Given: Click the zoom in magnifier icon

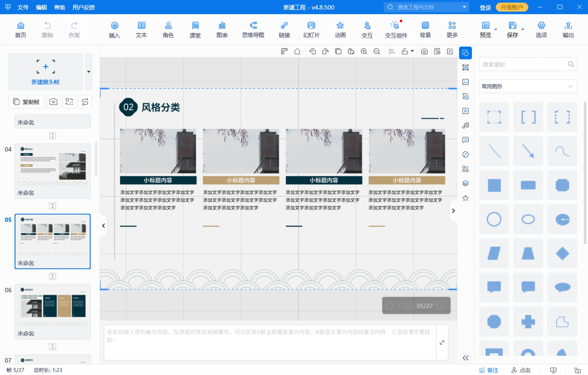Looking at the screenshot, I should (x=364, y=52).
